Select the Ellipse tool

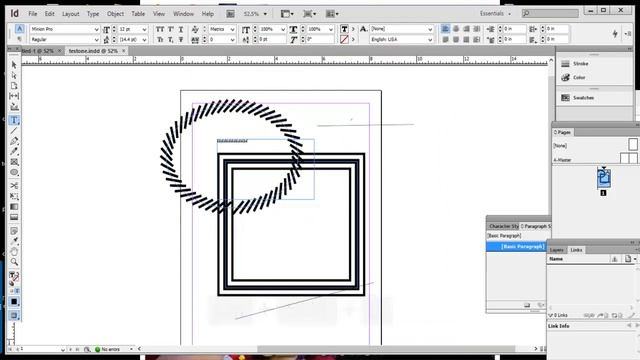(x=14, y=172)
